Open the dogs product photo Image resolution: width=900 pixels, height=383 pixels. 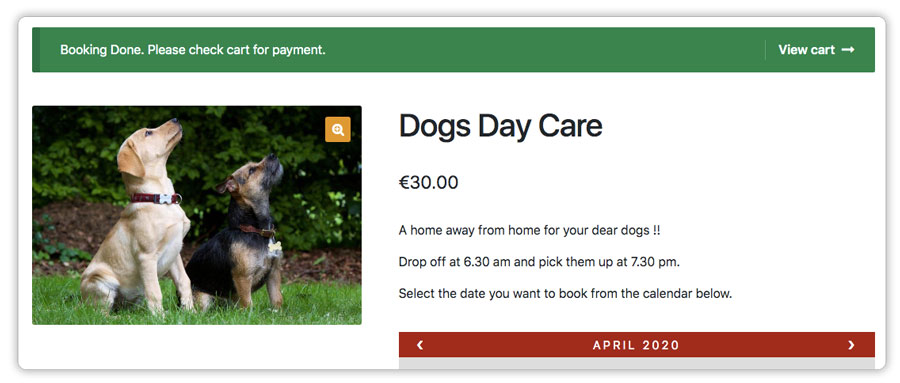pos(197,215)
